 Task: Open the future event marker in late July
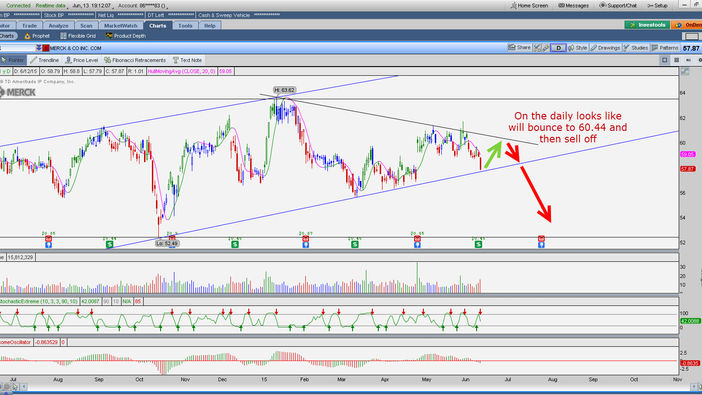541,241
